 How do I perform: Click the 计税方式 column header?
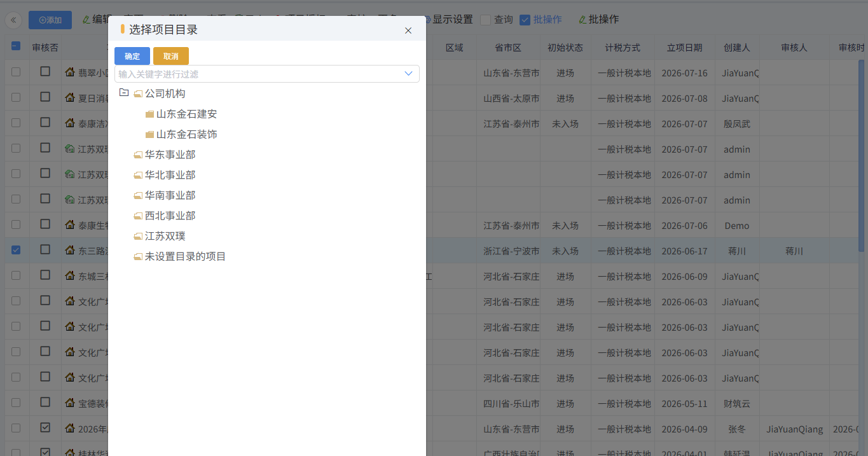pyautogui.click(x=623, y=48)
